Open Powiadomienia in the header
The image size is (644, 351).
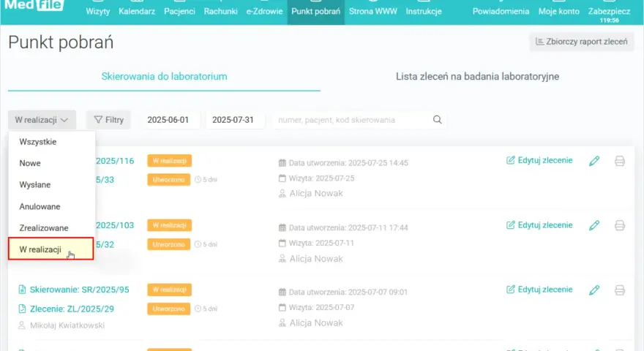coord(501,11)
